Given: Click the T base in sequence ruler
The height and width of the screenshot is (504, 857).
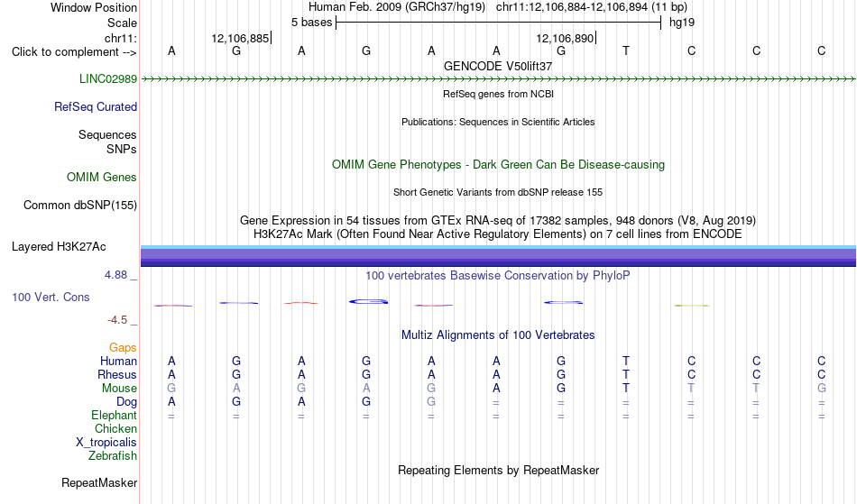Looking at the screenshot, I should (626, 50).
